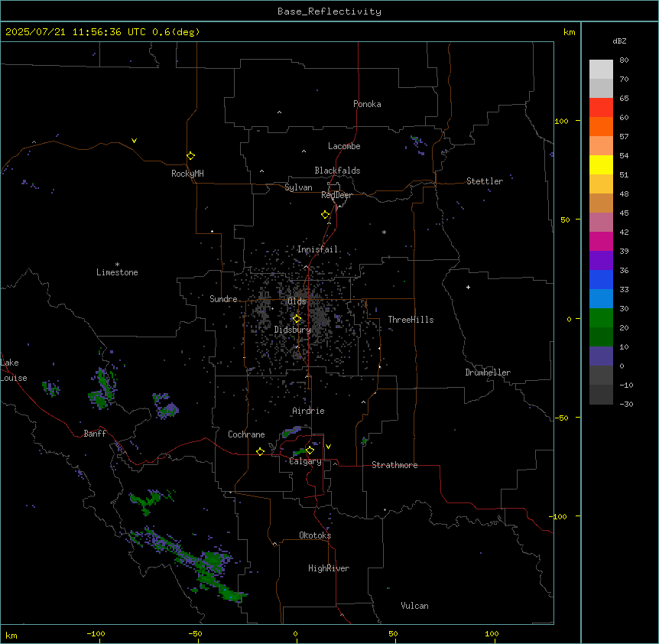The width and height of the screenshot is (659, 644).
Task: Click the -50 tick label on bottom axis
Action: (x=195, y=633)
